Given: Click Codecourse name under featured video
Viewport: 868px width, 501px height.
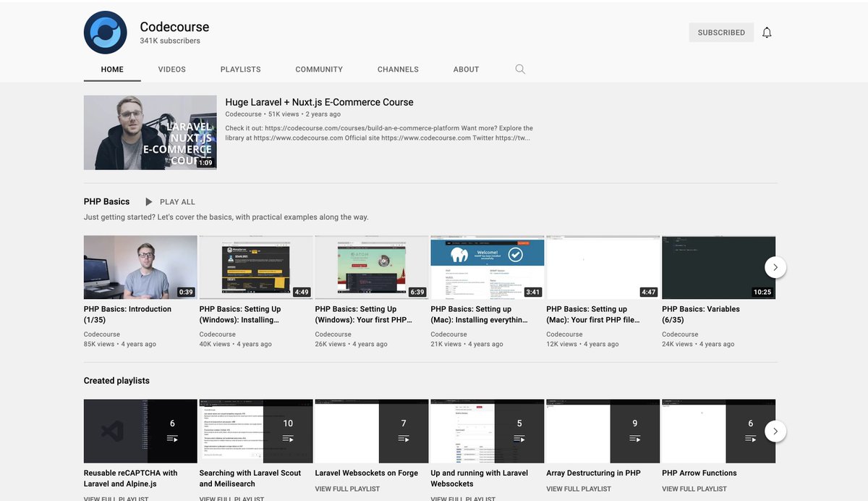Looking at the screenshot, I should 243,114.
